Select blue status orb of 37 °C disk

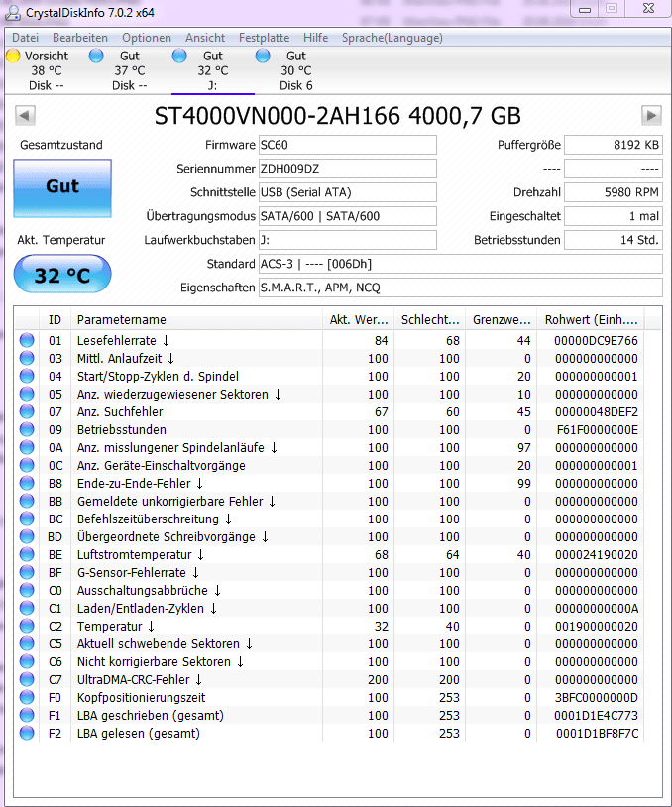pos(96,56)
